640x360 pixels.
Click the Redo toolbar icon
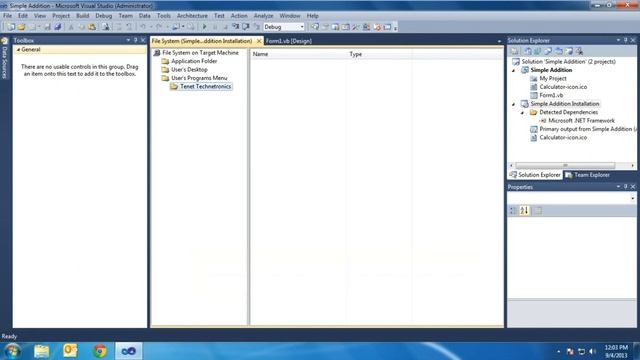tap(159, 27)
